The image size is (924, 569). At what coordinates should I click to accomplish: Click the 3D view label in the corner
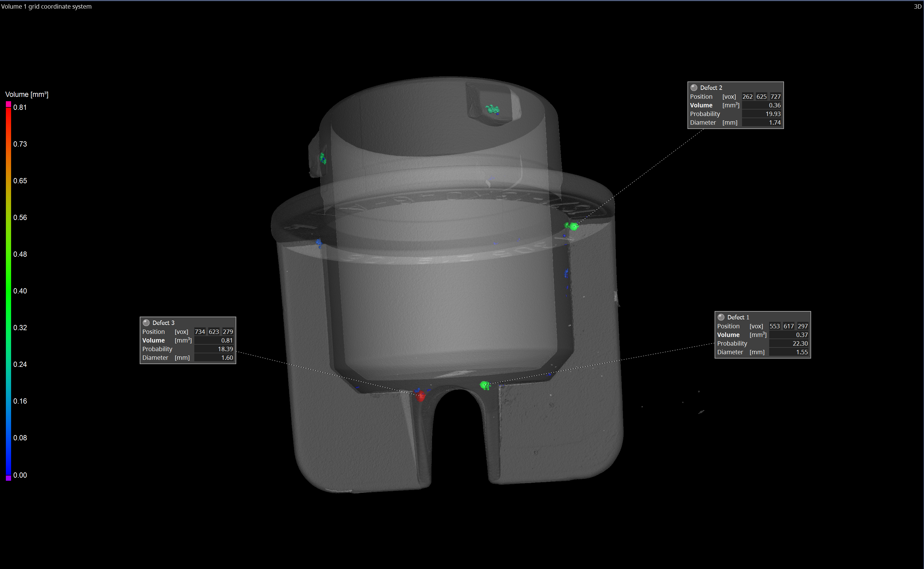click(917, 6)
